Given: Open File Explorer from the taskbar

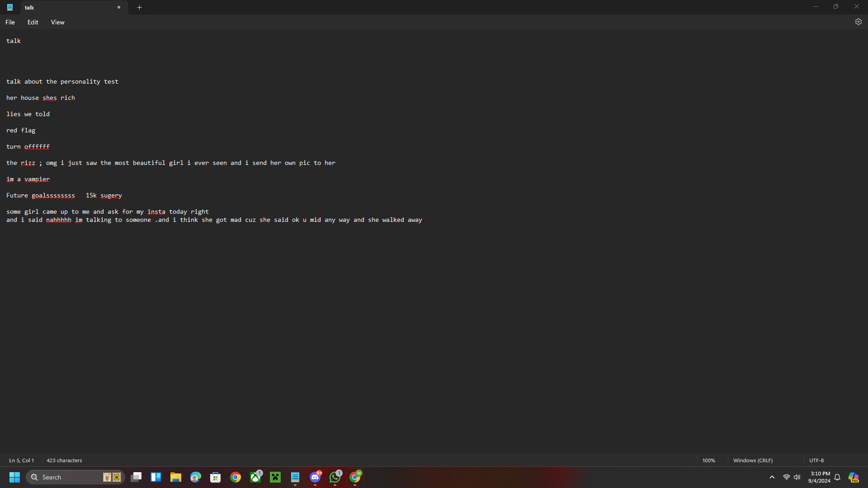Looking at the screenshot, I should click(x=176, y=477).
